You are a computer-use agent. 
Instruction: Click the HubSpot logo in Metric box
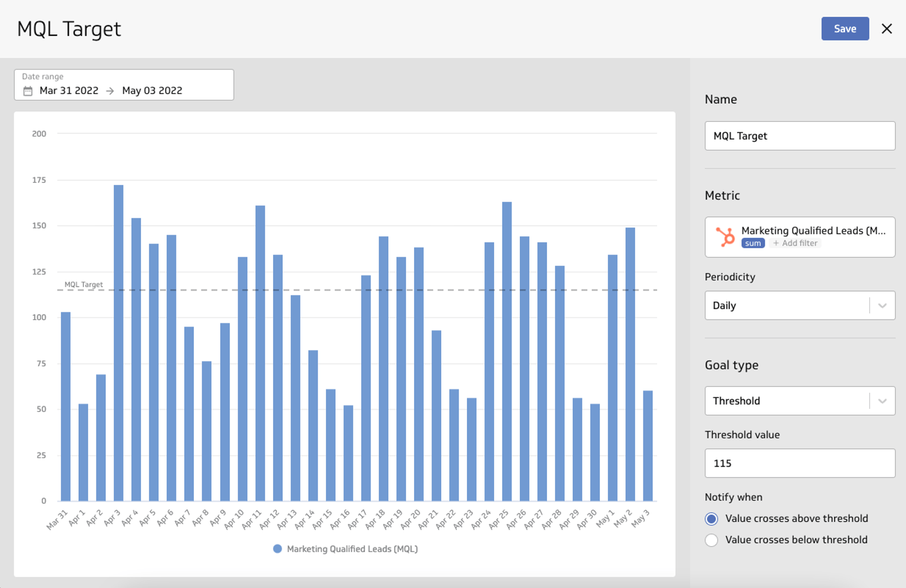(x=725, y=237)
